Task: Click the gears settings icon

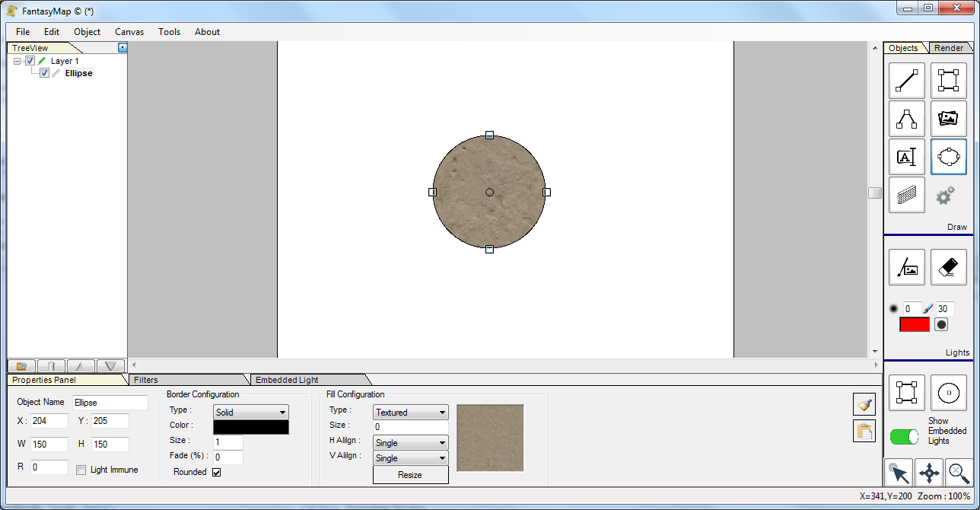Action: [x=945, y=196]
